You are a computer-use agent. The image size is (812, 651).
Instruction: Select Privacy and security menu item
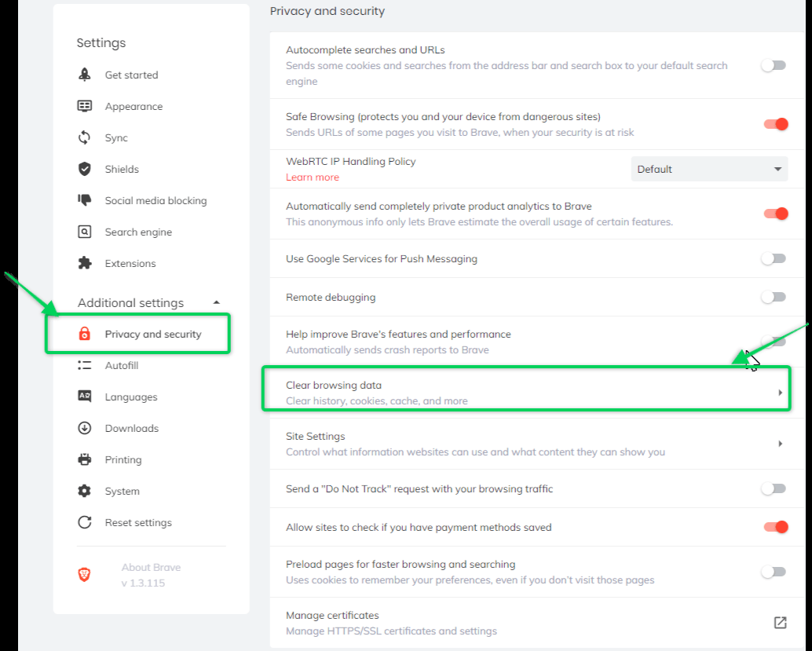point(153,334)
